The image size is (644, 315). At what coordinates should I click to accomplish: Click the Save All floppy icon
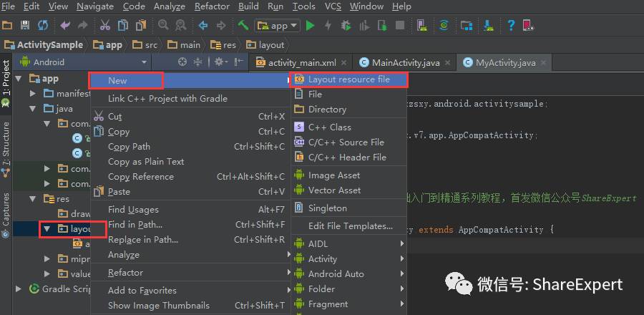pyautogui.click(x=24, y=26)
